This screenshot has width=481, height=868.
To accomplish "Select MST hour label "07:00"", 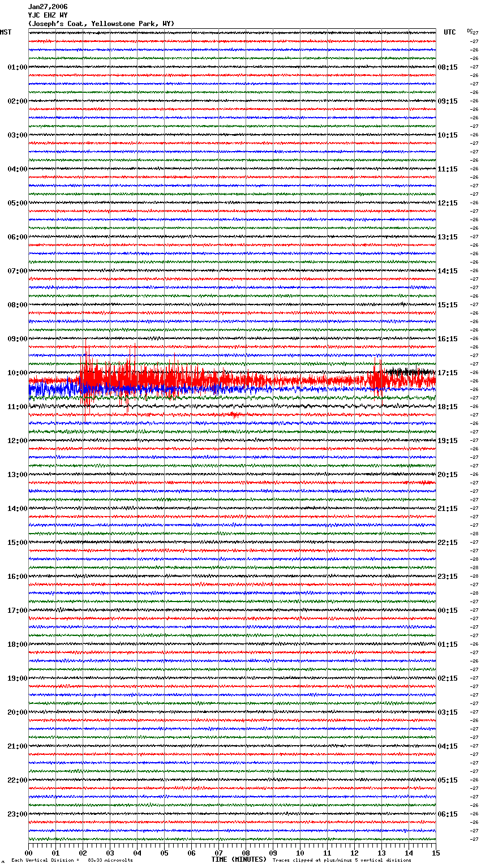I will point(18,271).
